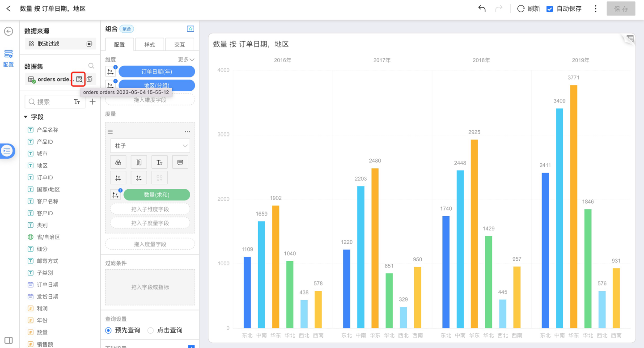Open the 柱子 chart type dropdown
This screenshot has height=348, width=644.
click(150, 146)
